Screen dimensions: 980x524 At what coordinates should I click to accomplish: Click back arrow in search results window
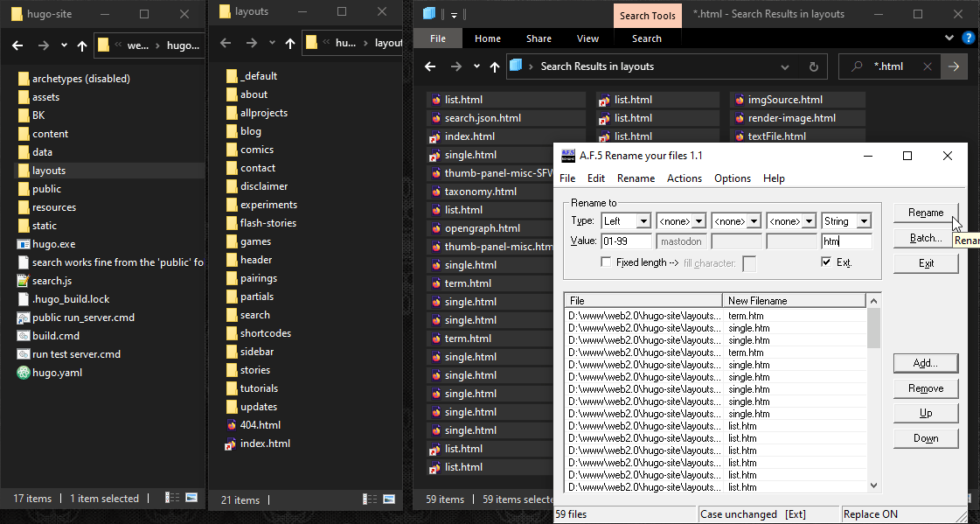click(429, 66)
